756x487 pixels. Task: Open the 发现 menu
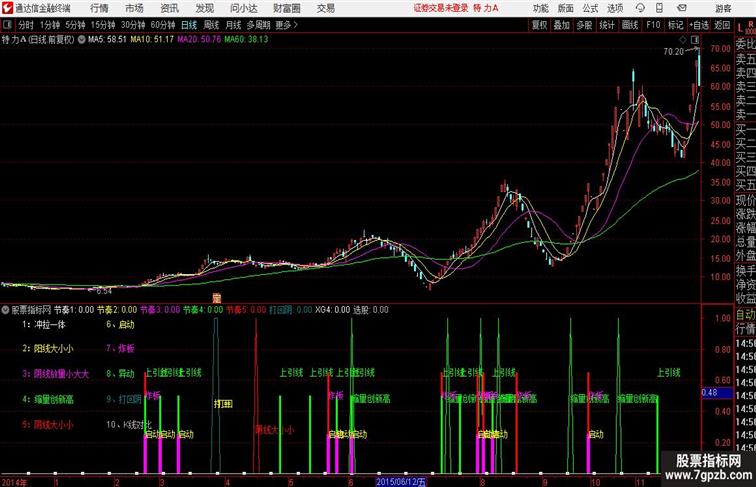point(204,8)
